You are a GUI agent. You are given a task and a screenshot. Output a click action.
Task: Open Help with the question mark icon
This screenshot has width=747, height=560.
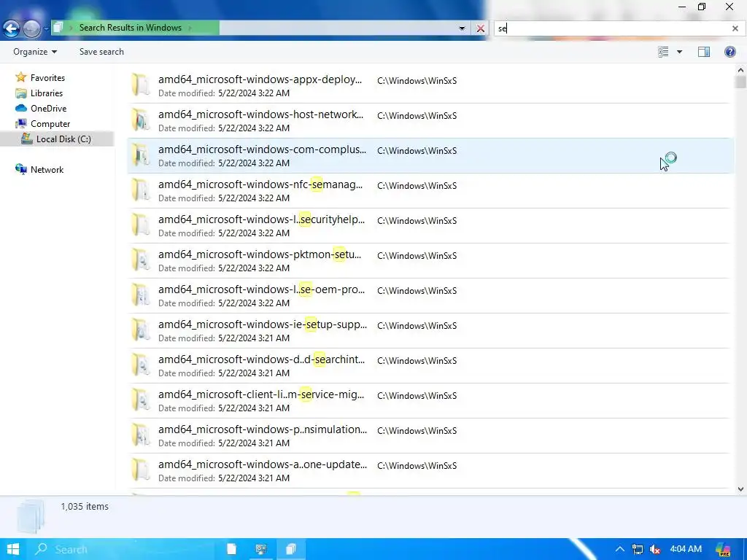click(729, 52)
